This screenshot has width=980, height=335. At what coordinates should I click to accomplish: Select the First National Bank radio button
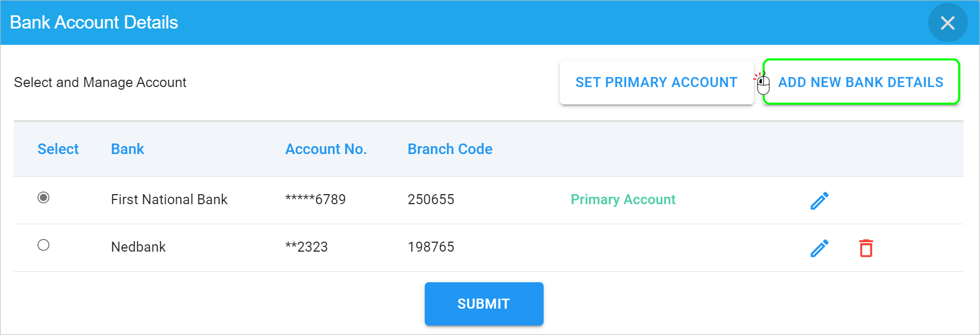[44, 197]
